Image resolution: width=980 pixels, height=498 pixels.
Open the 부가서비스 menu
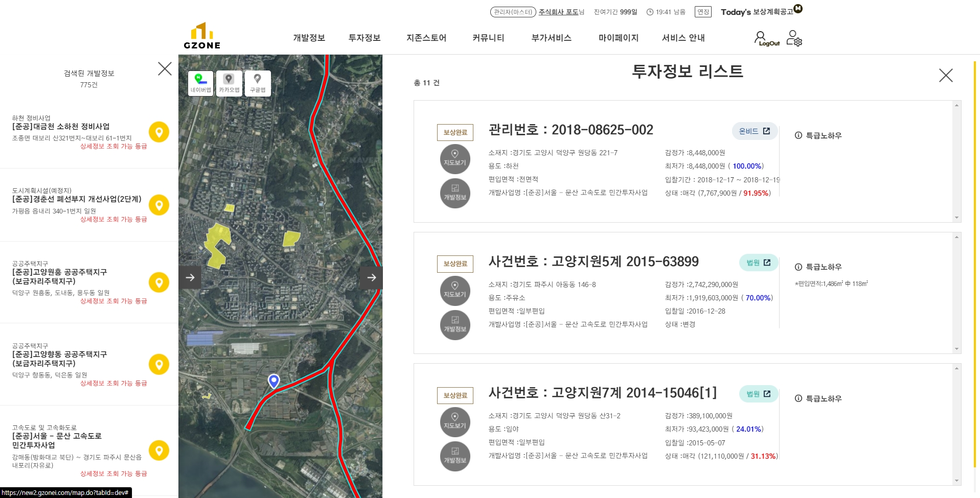(x=551, y=38)
